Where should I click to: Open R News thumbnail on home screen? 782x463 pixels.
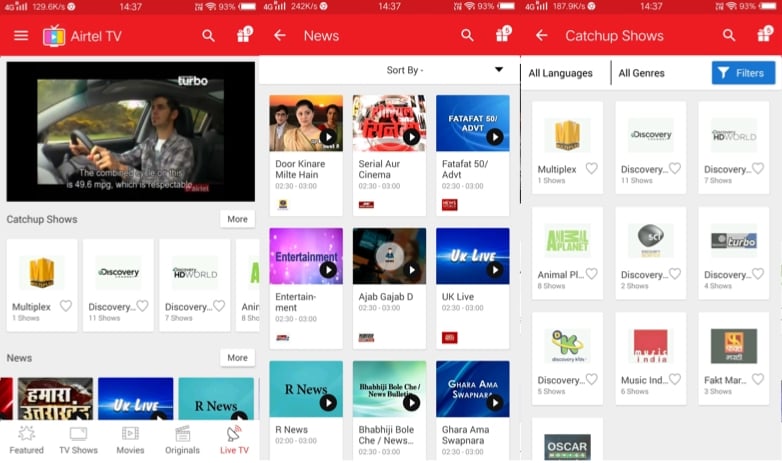click(x=216, y=398)
